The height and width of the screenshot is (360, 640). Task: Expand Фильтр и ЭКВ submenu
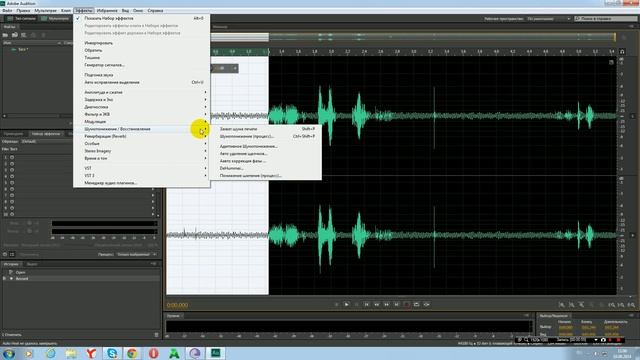click(x=141, y=114)
